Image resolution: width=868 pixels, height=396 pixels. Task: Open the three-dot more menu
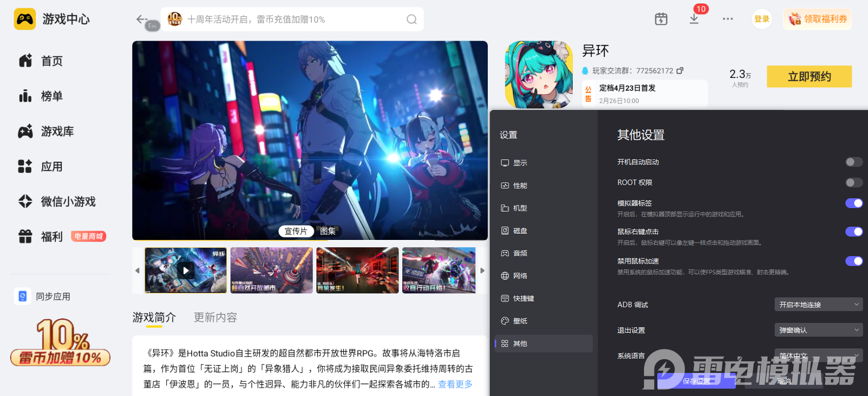(x=728, y=19)
